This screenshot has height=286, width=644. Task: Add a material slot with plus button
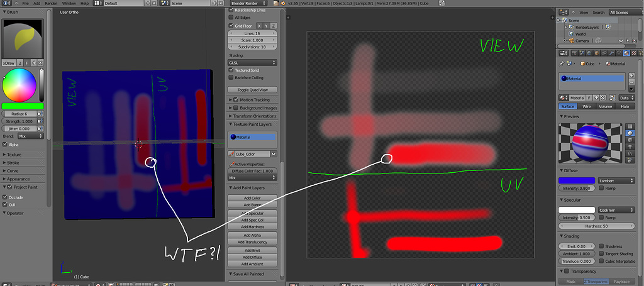coord(631,75)
